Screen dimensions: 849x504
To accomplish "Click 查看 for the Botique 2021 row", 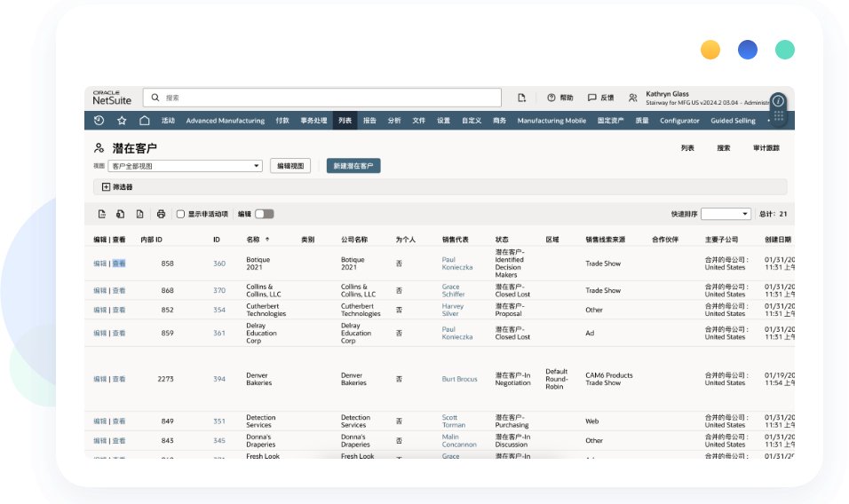I will pyautogui.click(x=119, y=264).
